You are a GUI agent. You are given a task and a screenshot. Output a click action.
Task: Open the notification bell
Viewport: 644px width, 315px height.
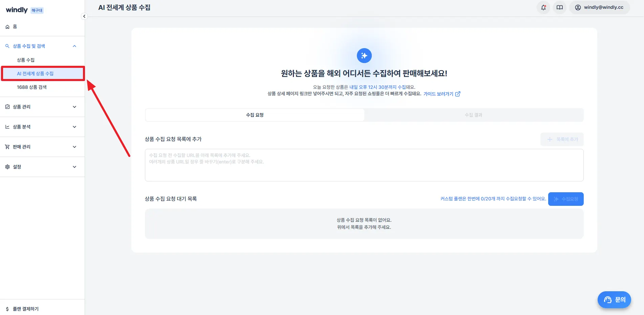point(543,7)
